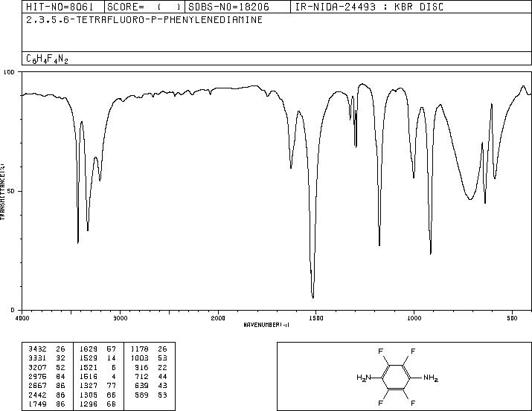Click transmittance 84 beside 2976
Screen dimensions: 532x411
coord(60,376)
